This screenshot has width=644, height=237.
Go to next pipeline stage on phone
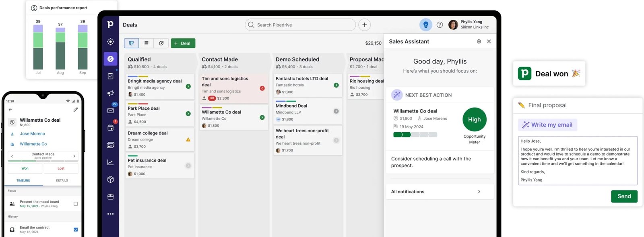[74, 156]
